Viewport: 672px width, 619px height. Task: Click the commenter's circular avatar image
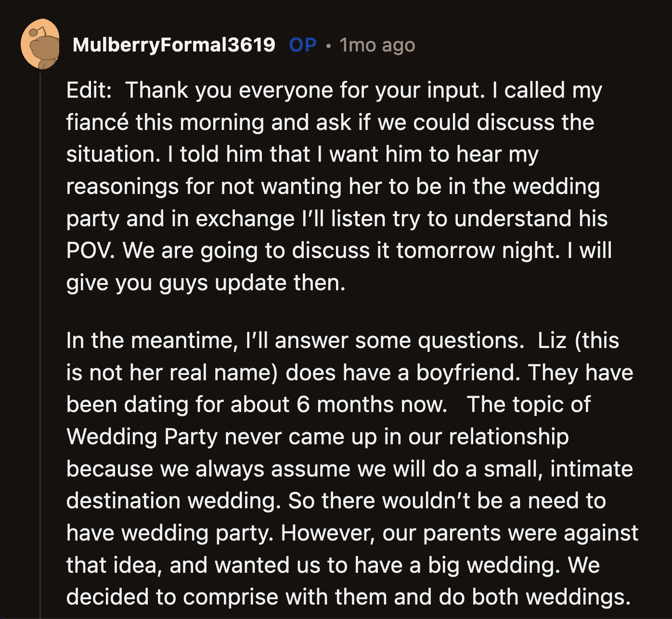(x=41, y=45)
